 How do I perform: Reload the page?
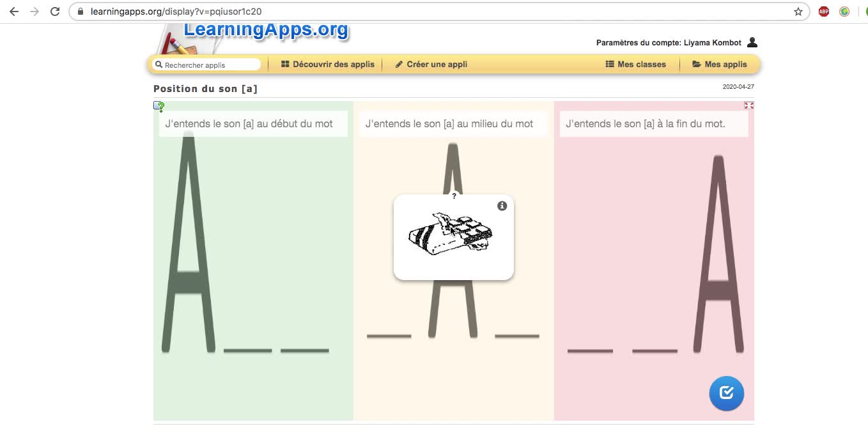(x=55, y=12)
